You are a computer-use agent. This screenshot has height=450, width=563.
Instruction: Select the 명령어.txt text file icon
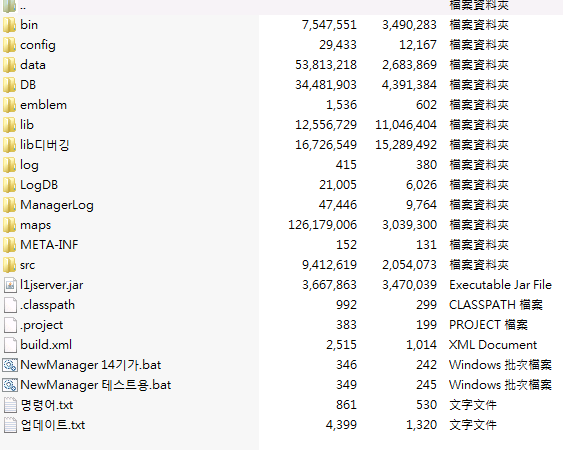click(10, 405)
